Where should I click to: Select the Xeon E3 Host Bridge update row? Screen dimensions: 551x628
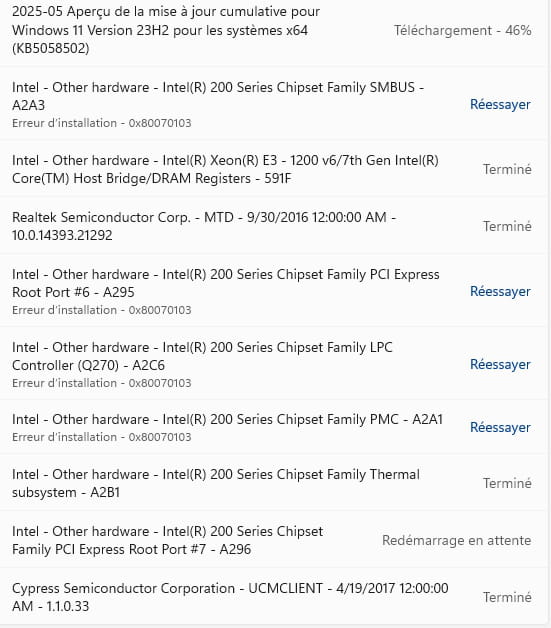(274, 169)
